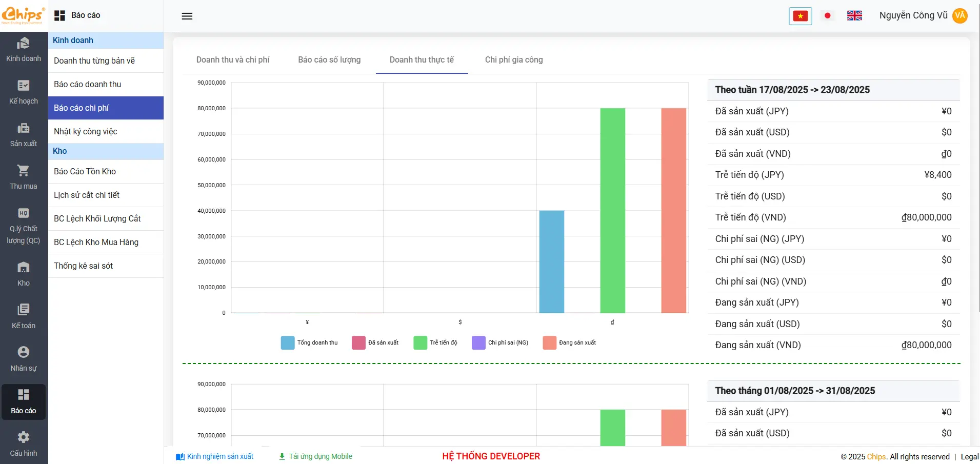The image size is (980, 464).
Task: Click the Nguyễn Công Vũ user name
Action: [913, 15]
